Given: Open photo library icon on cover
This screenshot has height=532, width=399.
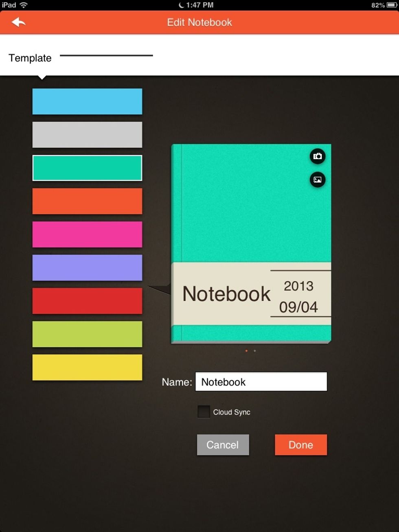Looking at the screenshot, I should click(318, 180).
